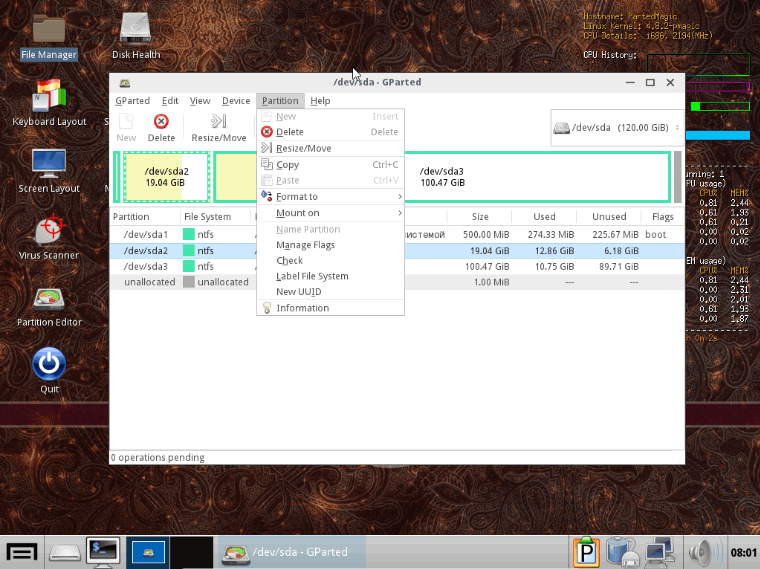Select the /dev/sda2 block in disk graphic
The height and width of the screenshot is (569, 760).
pos(166,177)
